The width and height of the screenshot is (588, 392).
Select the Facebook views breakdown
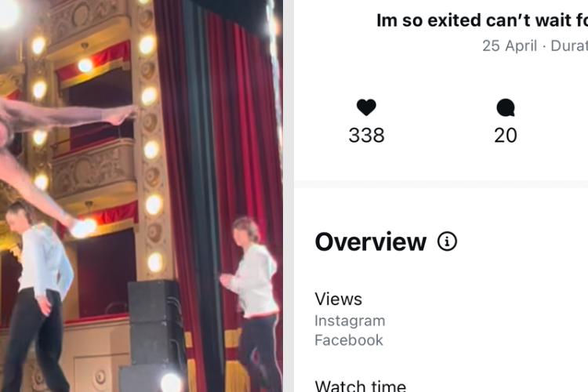(349, 340)
